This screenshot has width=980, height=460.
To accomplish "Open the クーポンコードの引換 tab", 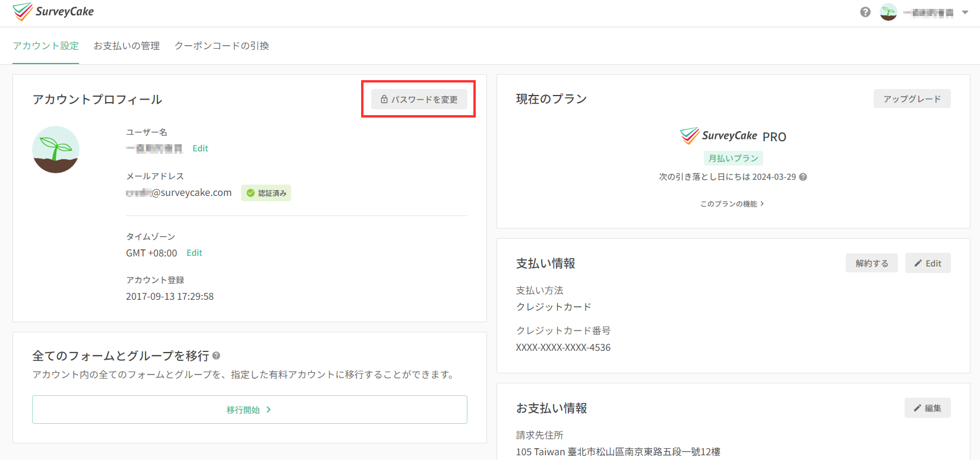I will (x=222, y=46).
